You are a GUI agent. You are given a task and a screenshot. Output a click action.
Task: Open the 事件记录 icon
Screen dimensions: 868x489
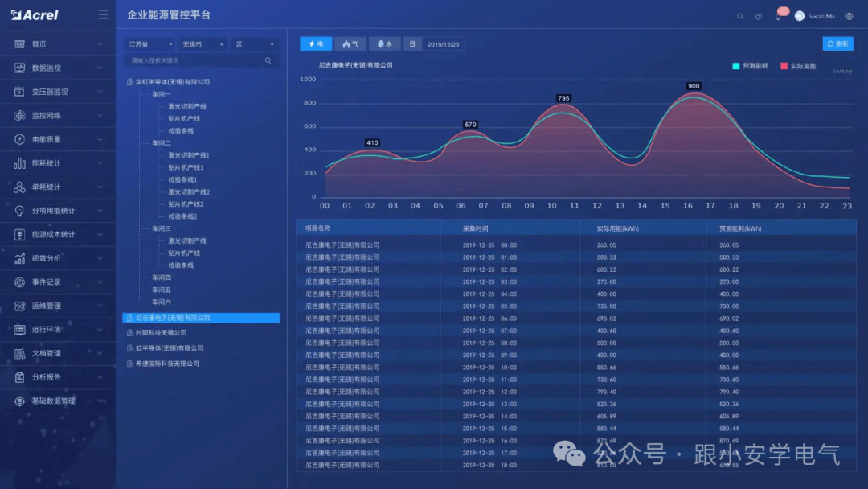point(18,281)
